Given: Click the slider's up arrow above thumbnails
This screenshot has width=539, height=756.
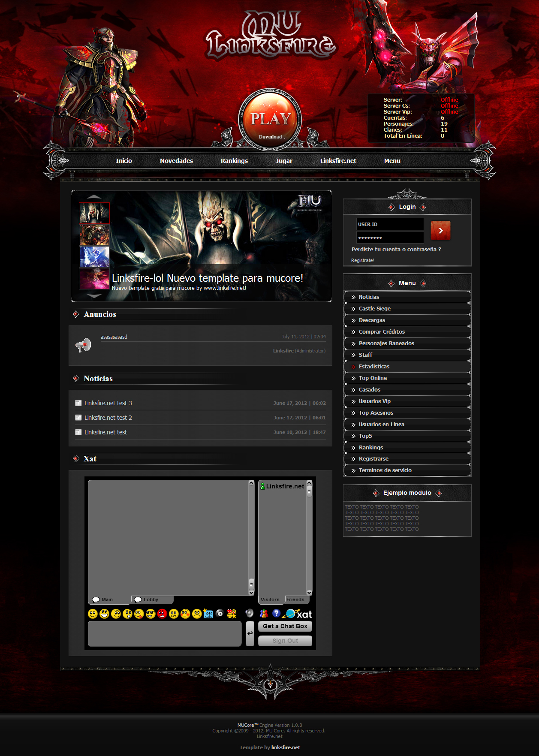Looking at the screenshot, I should 94,197.
